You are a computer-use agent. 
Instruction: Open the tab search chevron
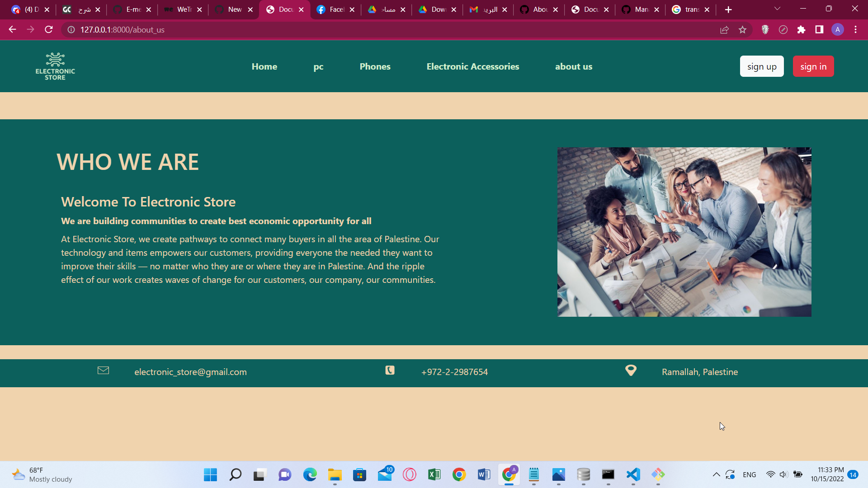[777, 9]
